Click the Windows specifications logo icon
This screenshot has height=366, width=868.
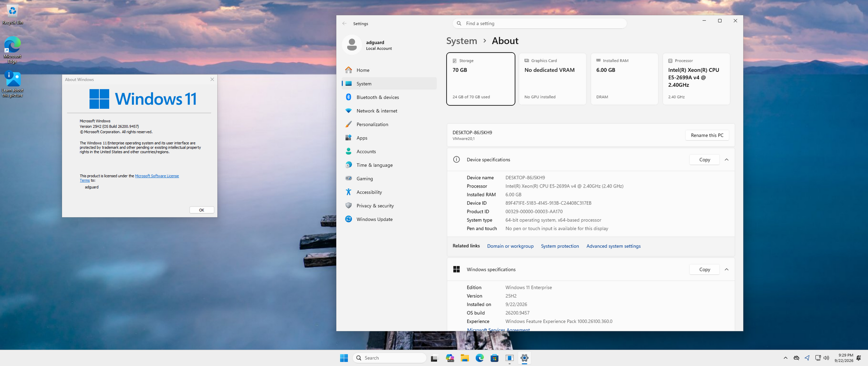(456, 270)
